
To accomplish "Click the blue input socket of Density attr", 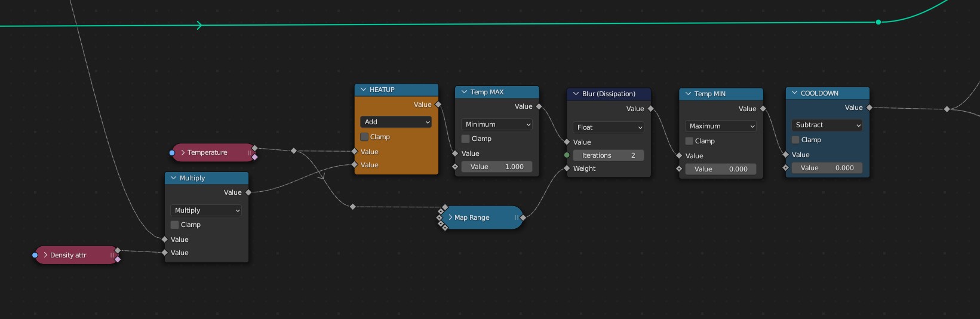I will [35, 255].
